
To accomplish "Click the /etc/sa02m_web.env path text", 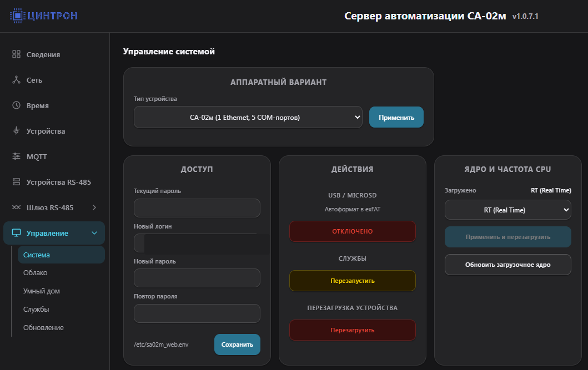I will pyautogui.click(x=161, y=344).
